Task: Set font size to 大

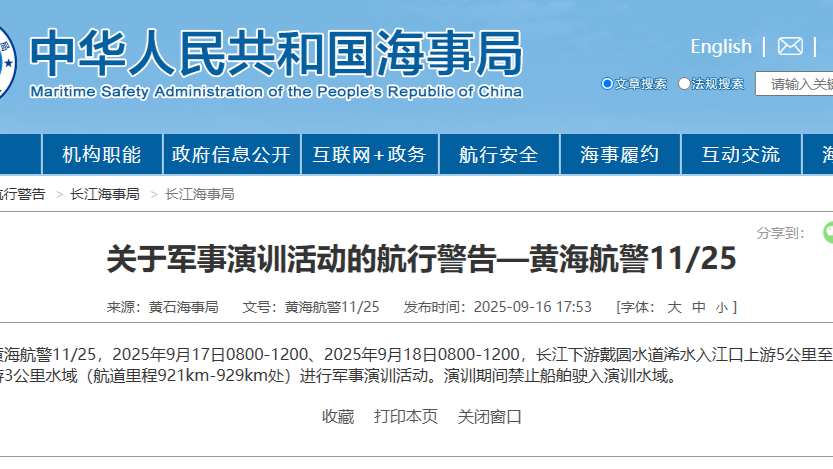Action: tap(674, 307)
